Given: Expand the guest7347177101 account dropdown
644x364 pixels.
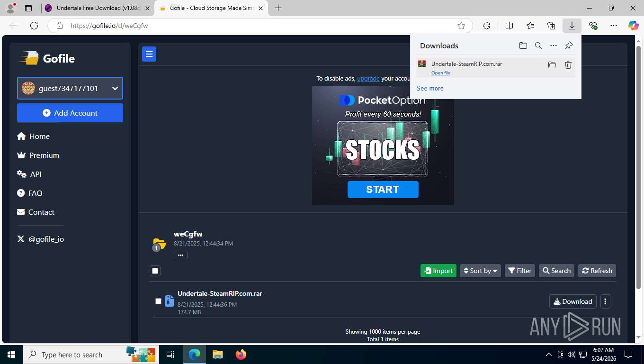Looking at the screenshot, I should pyautogui.click(x=70, y=88).
